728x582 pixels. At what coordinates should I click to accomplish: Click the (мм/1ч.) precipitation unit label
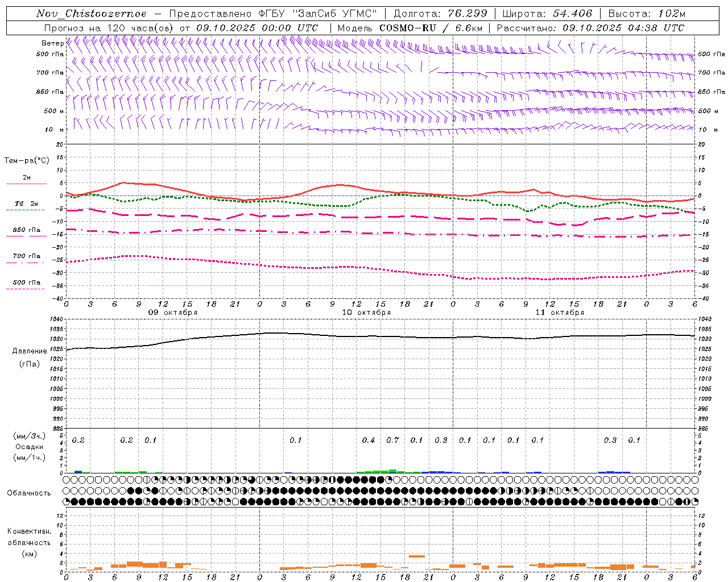pyautogui.click(x=29, y=458)
